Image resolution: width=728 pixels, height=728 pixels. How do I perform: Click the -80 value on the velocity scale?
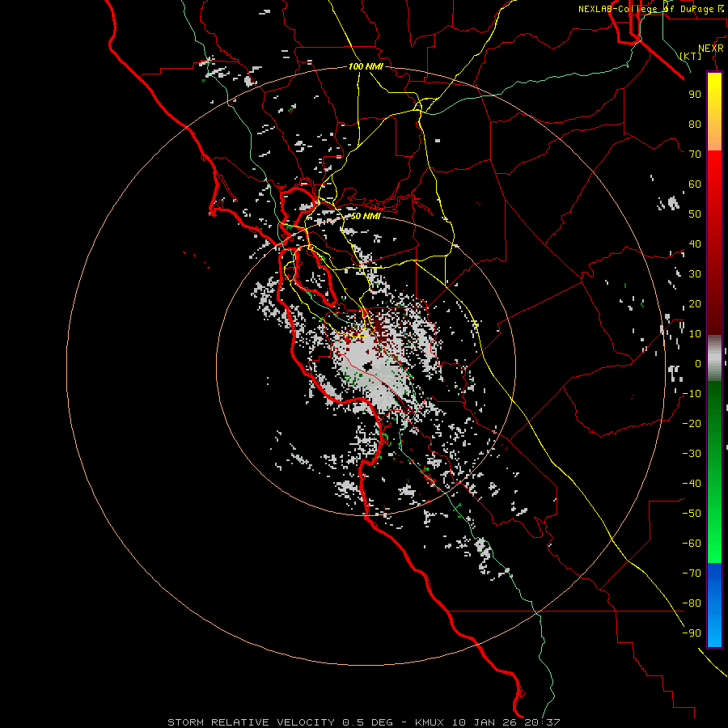[x=692, y=603]
